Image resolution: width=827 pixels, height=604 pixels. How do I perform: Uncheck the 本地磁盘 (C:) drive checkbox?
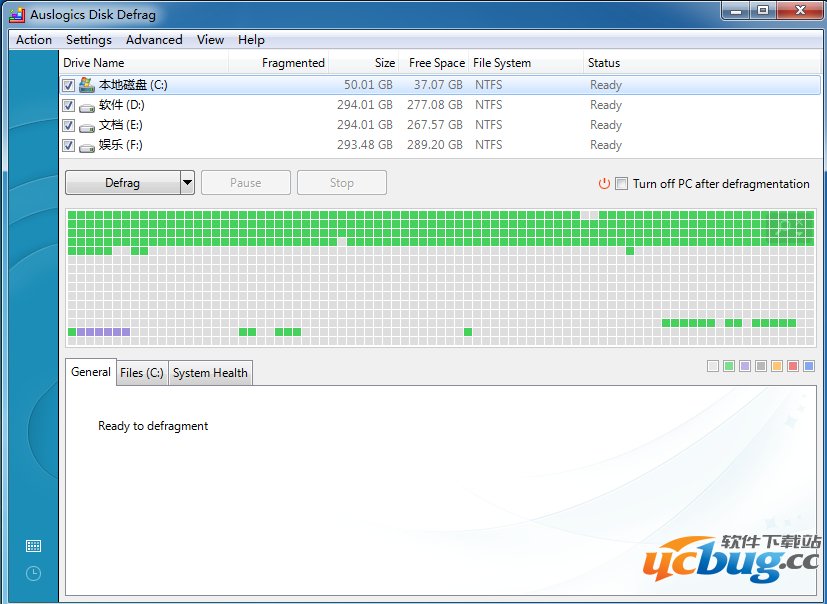(x=67, y=85)
